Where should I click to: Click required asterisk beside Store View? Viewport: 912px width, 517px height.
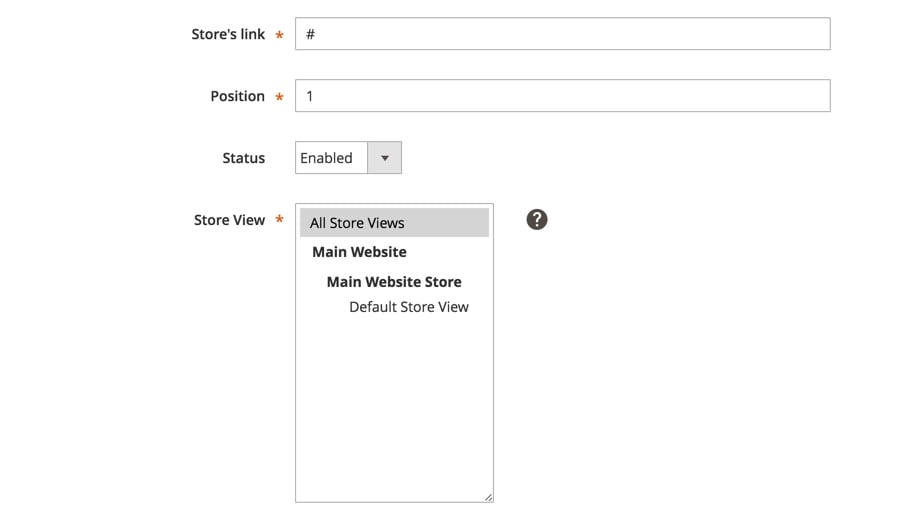279,219
